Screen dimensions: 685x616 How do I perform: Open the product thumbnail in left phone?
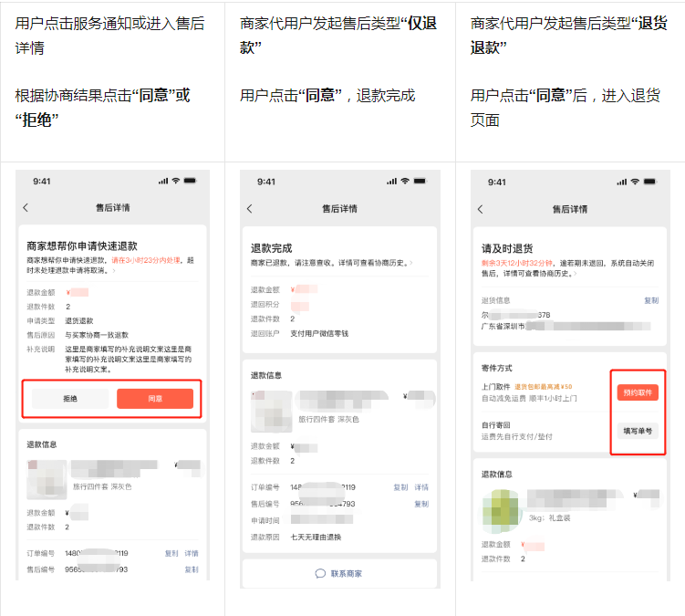47,478
